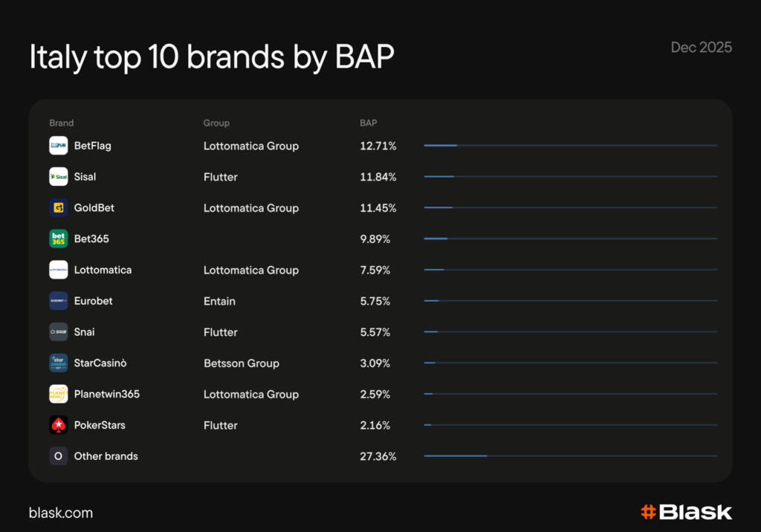Click the PokerStars red spade icon
The height and width of the screenshot is (532, 761).
59,425
